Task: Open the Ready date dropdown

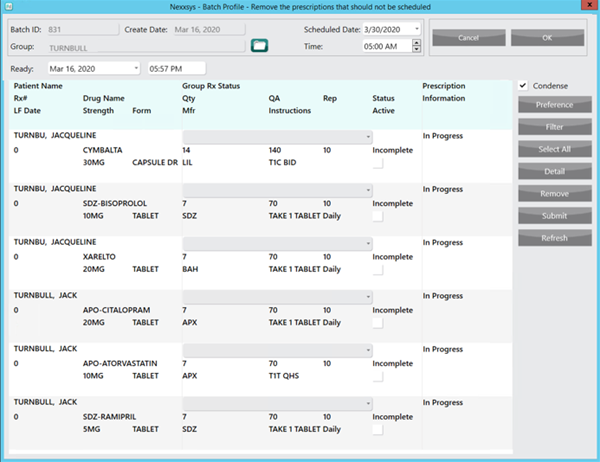Action: tap(136, 68)
